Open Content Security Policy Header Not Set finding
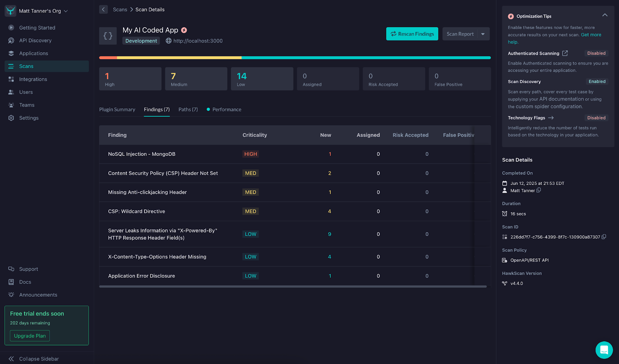Viewport: 619px width, 364px height. pos(295,173)
